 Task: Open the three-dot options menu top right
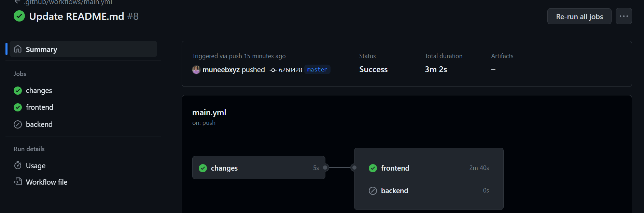(624, 16)
